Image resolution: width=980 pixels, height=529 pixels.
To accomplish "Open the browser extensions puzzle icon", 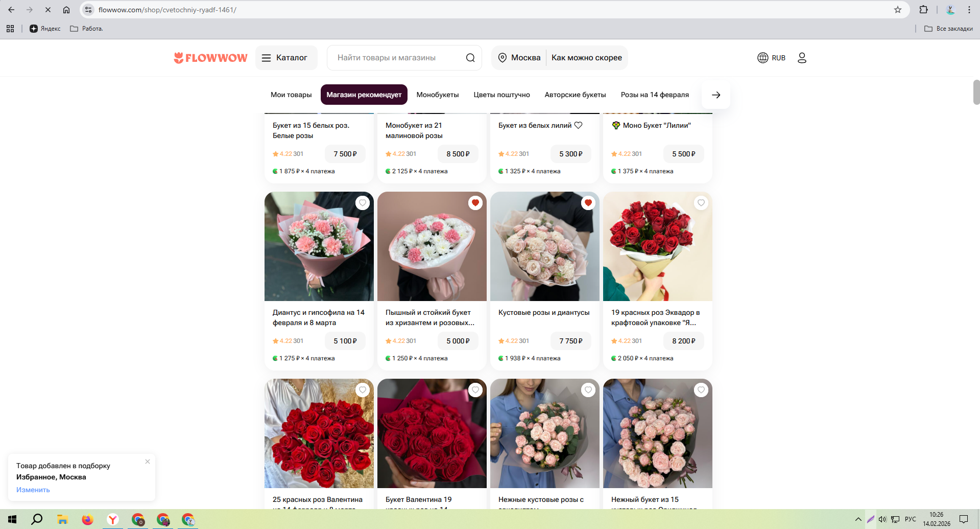I will pyautogui.click(x=923, y=10).
